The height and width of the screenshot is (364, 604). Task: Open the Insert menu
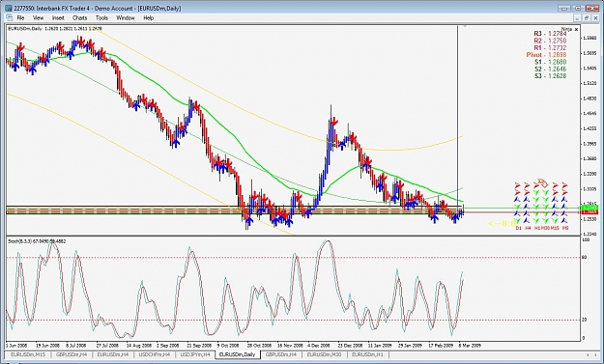(58, 17)
